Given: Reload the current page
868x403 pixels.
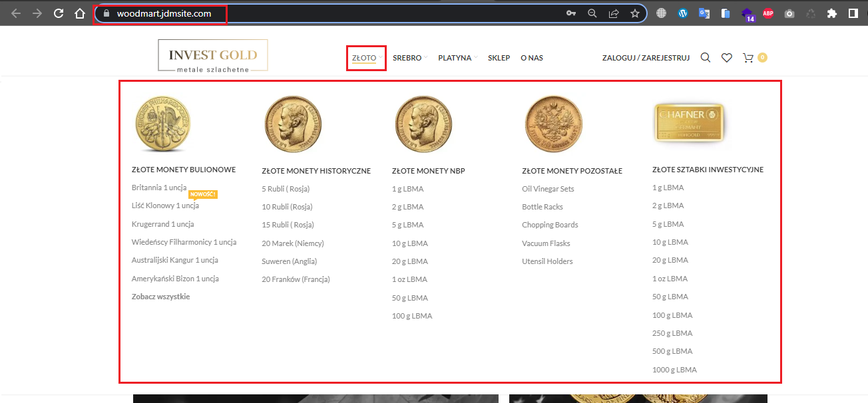Looking at the screenshot, I should coord(59,13).
